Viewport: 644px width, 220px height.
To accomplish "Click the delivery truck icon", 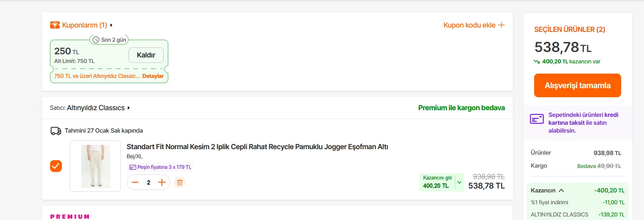I will [x=56, y=131].
